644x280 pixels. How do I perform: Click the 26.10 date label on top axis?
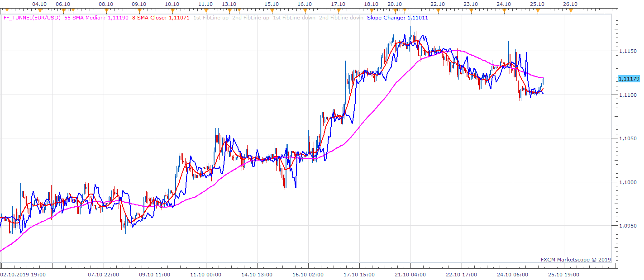[x=570, y=4]
